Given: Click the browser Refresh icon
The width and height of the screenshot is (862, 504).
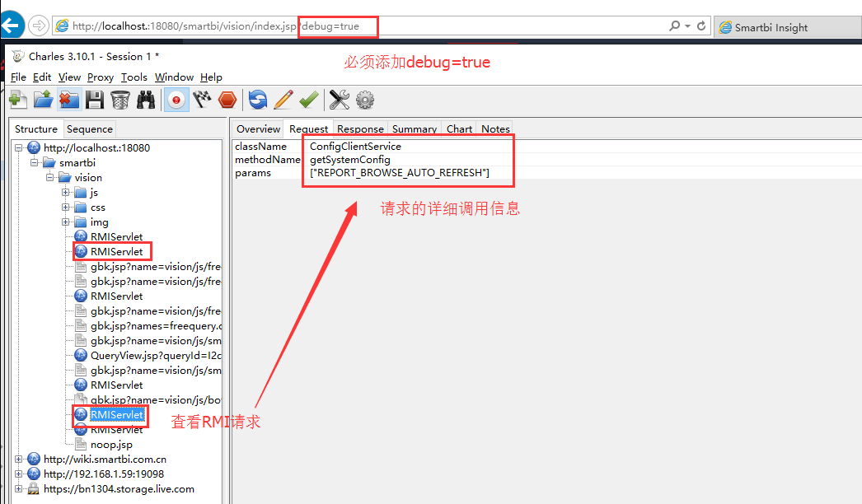Looking at the screenshot, I should [701, 26].
